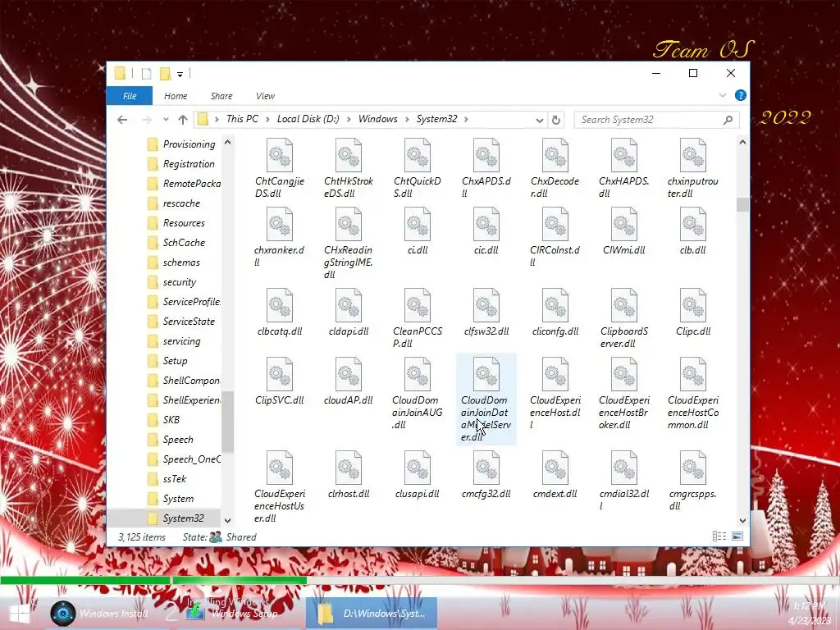Image resolution: width=840 pixels, height=630 pixels.
Task: Select the cmdext.dll file icon
Action: [x=555, y=468]
